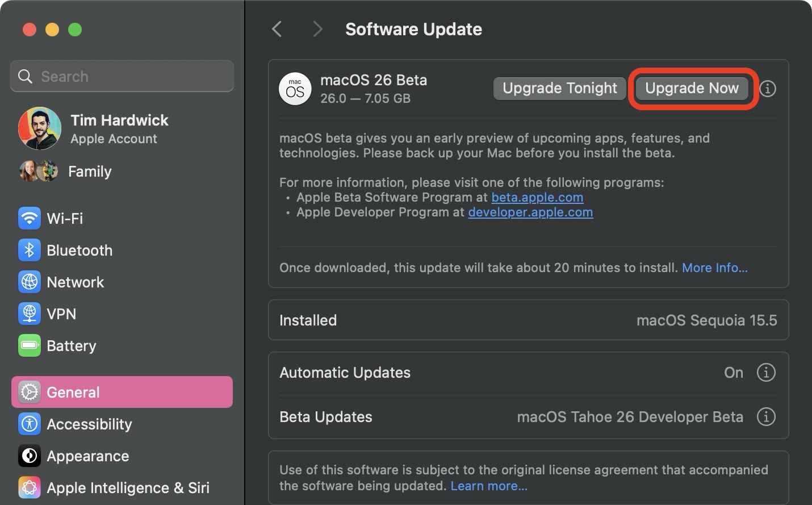Viewport: 812px width, 505px height.
Task: Open Battery settings via the battery icon
Action: tap(29, 345)
